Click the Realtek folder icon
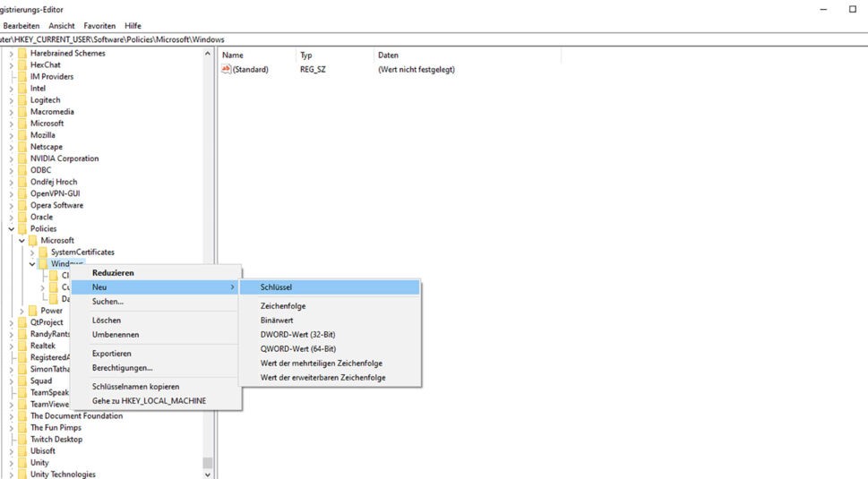 22,346
